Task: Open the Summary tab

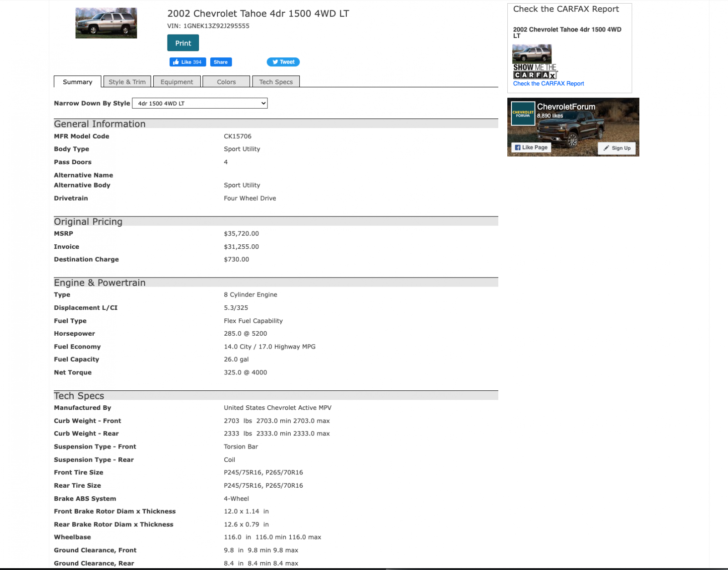Action: click(77, 82)
